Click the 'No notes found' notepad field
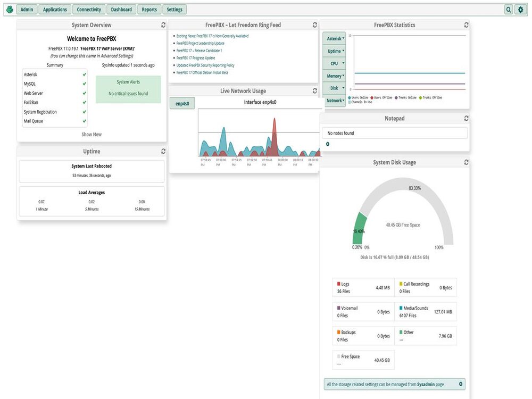Image resolution: width=532 pixels, height=399 pixels. 394,133
